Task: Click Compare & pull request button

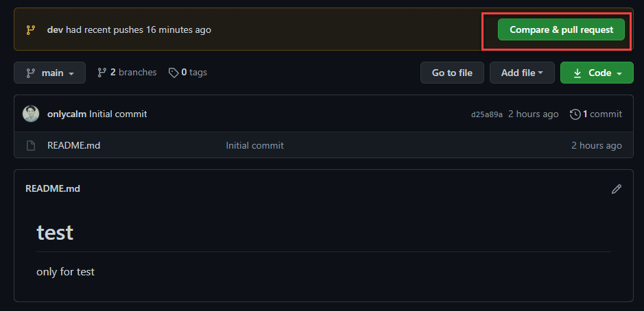Action: [x=561, y=29]
